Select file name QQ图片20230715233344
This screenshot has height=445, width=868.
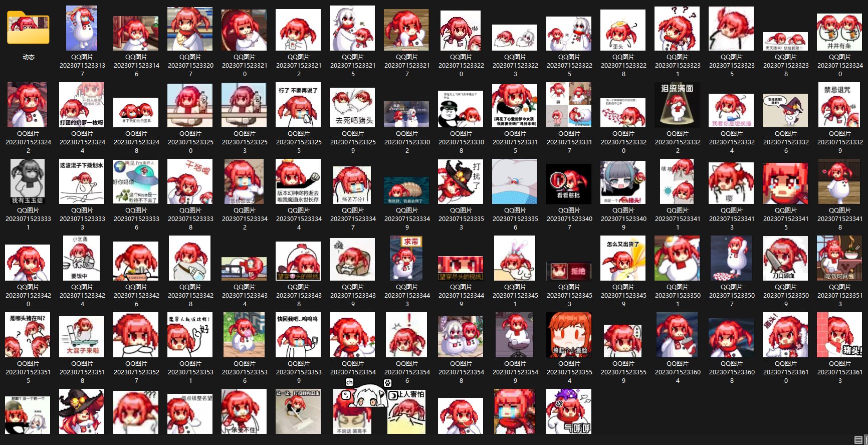tap(299, 218)
